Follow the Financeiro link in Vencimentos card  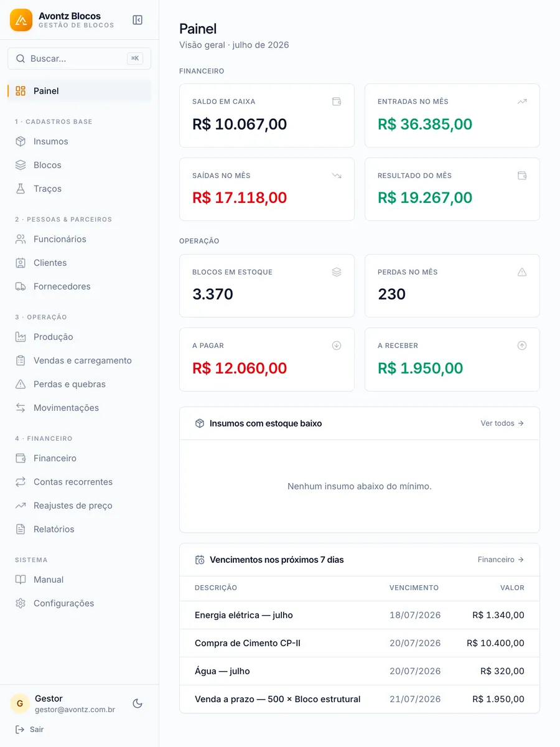(501, 560)
